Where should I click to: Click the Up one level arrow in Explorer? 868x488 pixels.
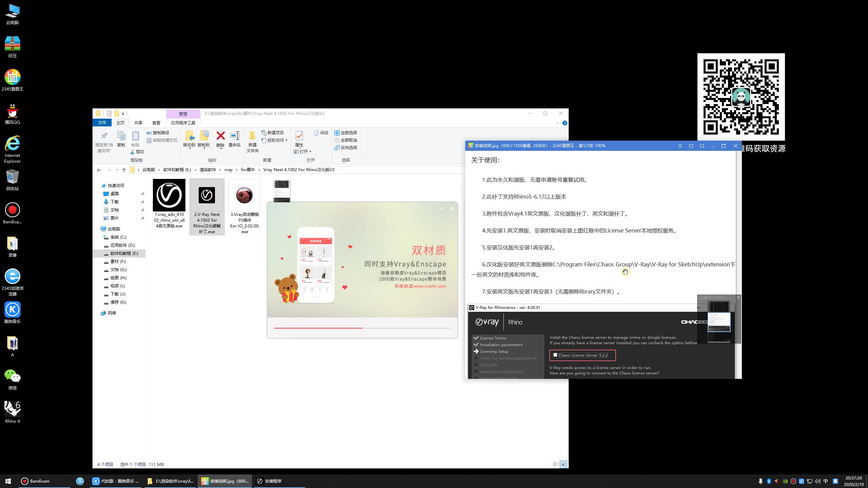pos(124,170)
